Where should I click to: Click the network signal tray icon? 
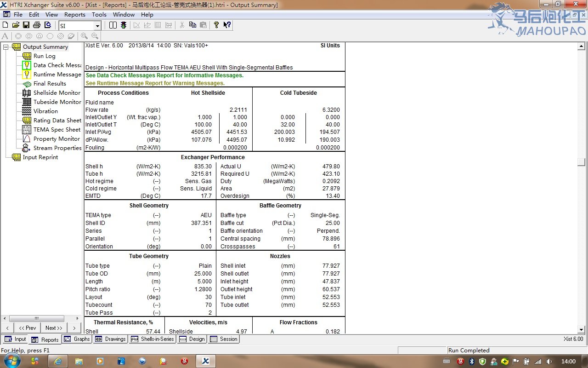click(537, 362)
